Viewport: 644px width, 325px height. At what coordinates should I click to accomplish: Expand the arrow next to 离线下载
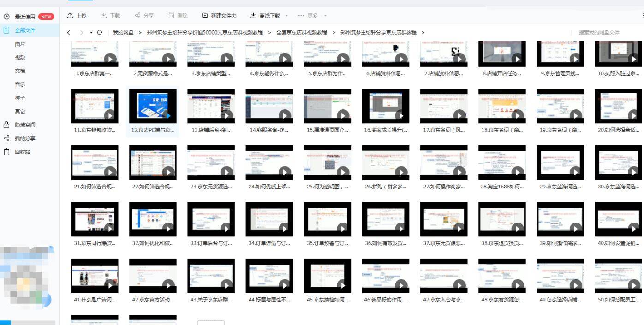tap(286, 16)
